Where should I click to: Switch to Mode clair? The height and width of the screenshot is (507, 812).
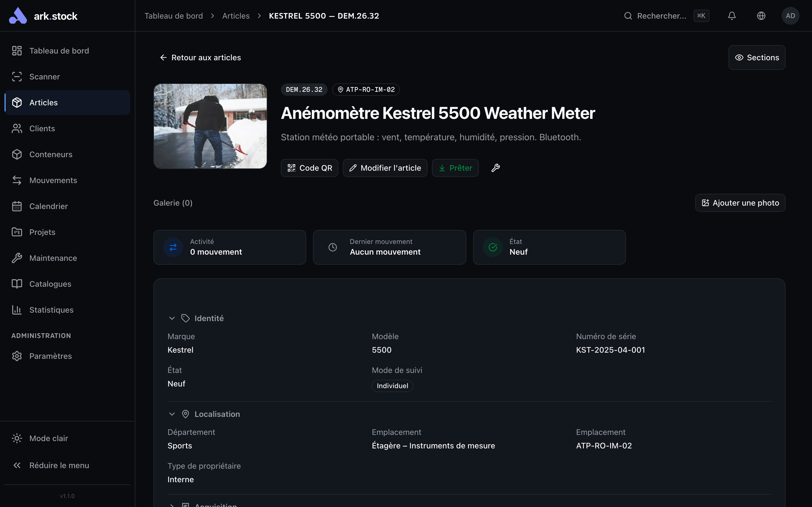point(48,438)
